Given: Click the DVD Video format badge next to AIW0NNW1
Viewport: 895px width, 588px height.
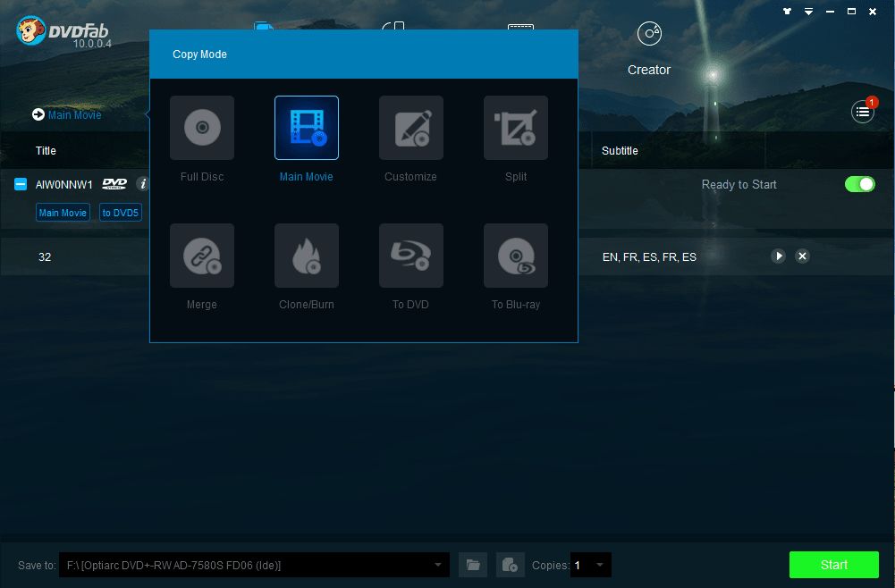Looking at the screenshot, I should tap(114, 184).
